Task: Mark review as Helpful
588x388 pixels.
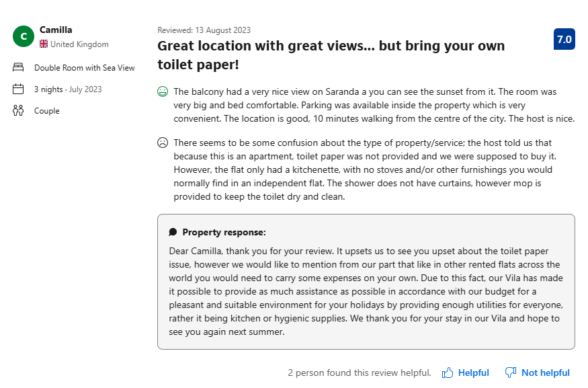Action: pyautogui.click(x=466, y=373)
